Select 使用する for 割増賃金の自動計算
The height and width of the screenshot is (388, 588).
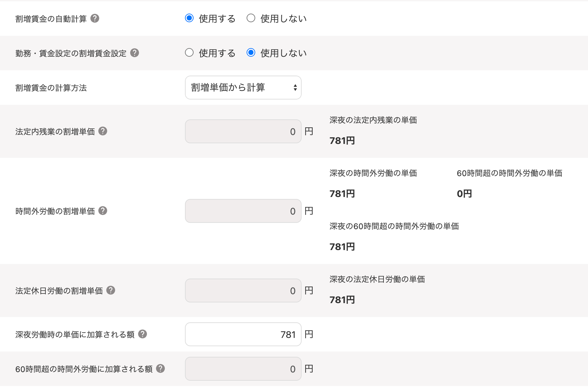pos(189,18)
